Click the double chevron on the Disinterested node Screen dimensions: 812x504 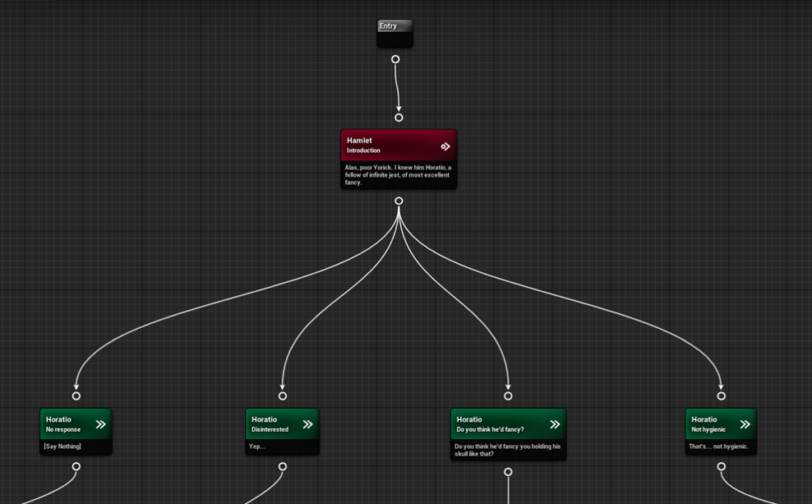point(306,424)
